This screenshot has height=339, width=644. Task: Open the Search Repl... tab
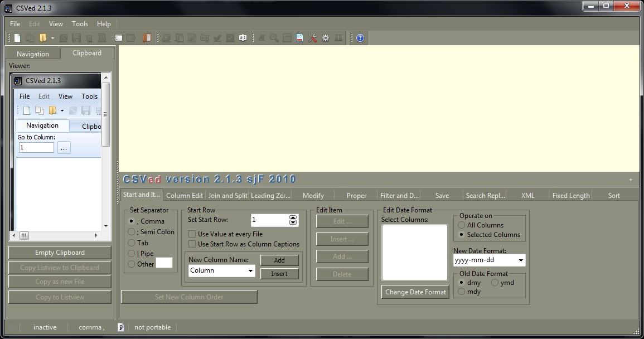(485, 196)
